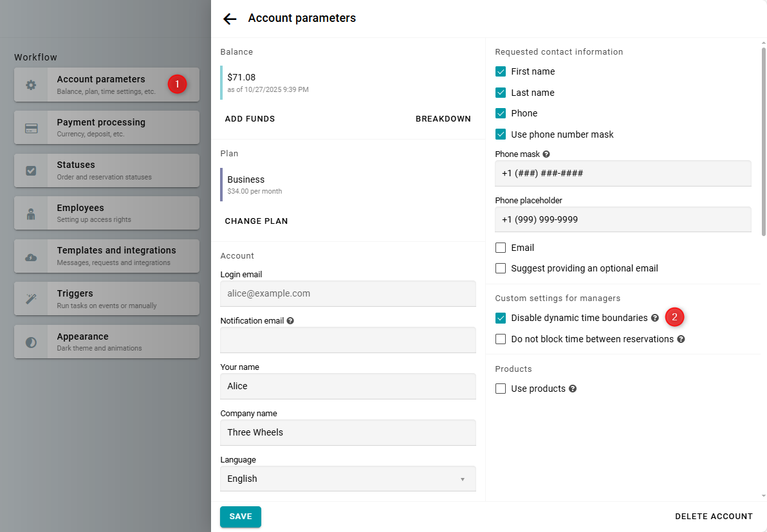Toggle Disable dynamic time boundaries
Screen dimensions: 767x532
[501, 318]
